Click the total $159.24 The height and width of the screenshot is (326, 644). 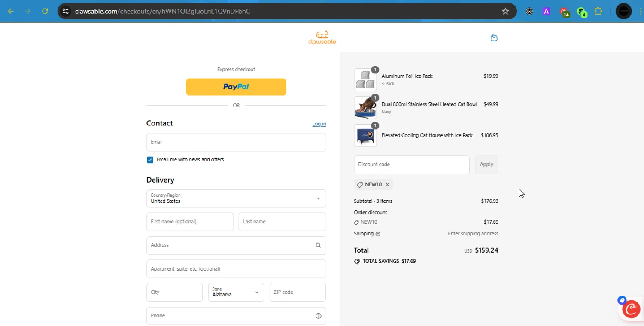487,250
